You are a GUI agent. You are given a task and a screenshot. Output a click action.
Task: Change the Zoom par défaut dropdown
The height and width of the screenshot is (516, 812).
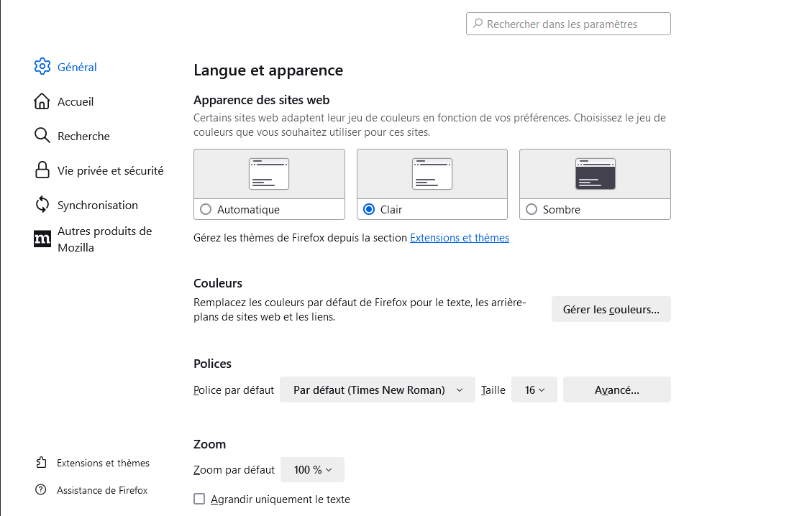coord(312,469)
